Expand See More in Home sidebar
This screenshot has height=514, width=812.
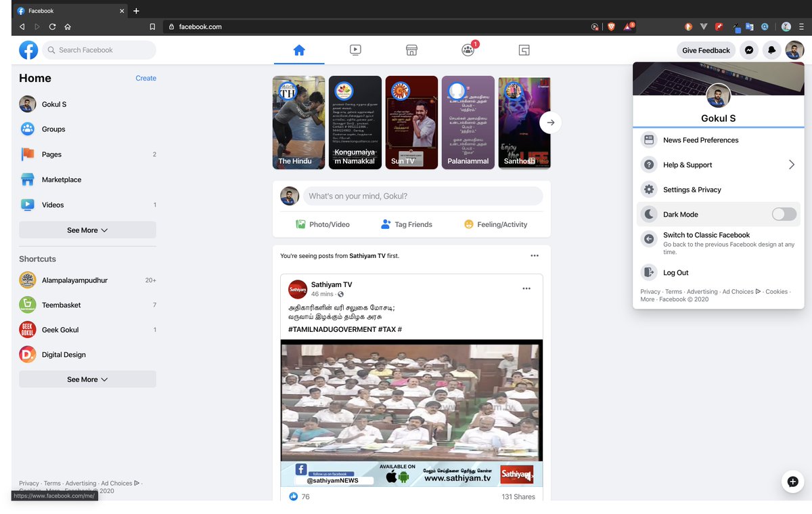[x=87, y=230]
